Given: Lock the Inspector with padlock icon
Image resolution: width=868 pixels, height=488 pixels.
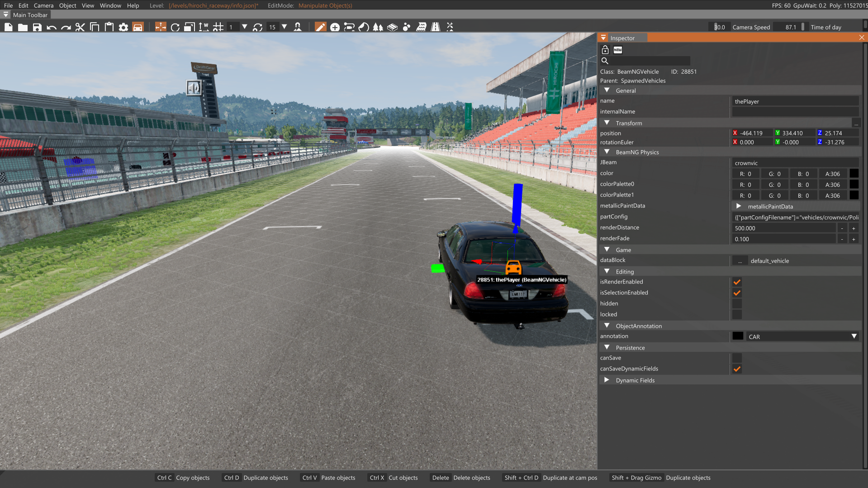Looking at the screenshot, I should (x=605, y=50).
